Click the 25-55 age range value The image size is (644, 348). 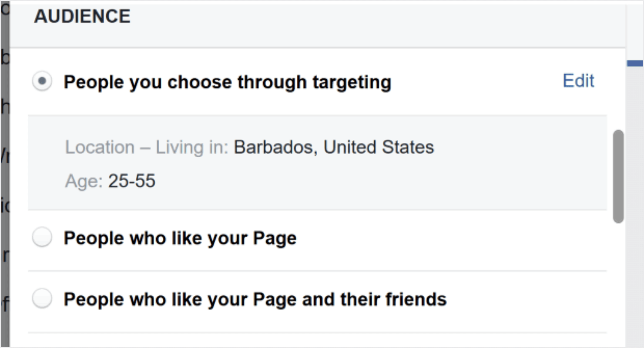point(132,181)
